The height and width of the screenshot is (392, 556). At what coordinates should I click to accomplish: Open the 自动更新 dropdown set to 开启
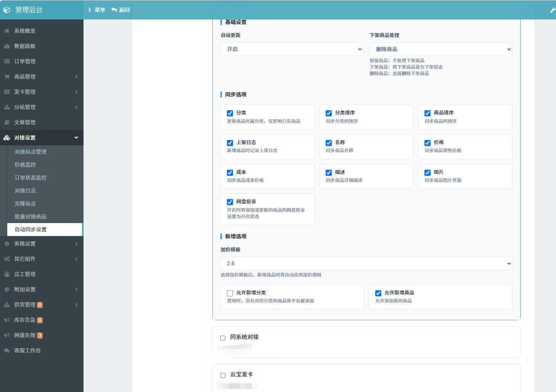click(x=292, y=49)
